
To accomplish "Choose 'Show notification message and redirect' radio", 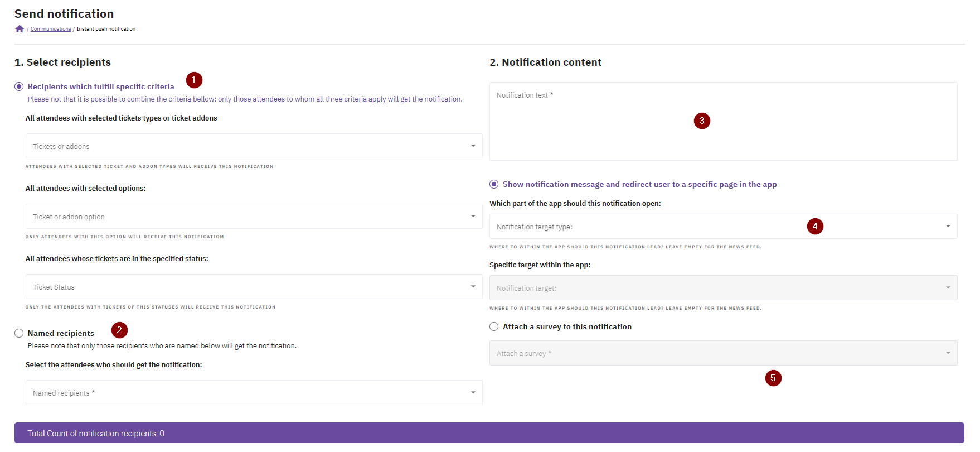I will (x=494, y=184).
